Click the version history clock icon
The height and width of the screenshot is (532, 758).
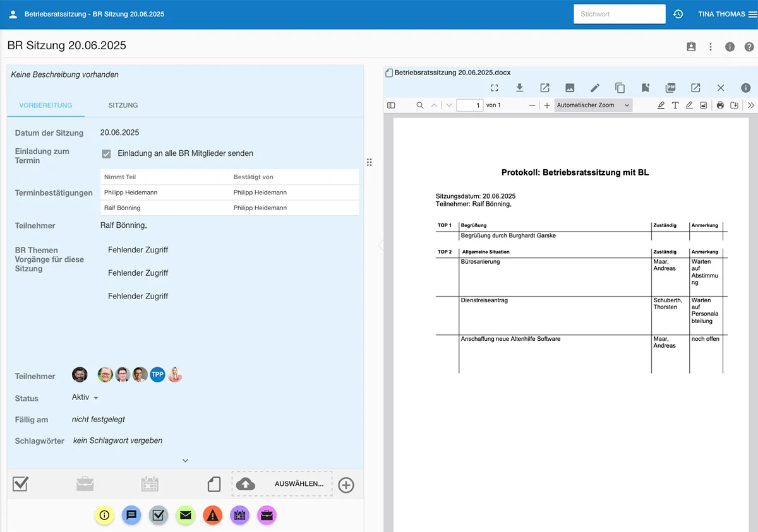point(678,14)
